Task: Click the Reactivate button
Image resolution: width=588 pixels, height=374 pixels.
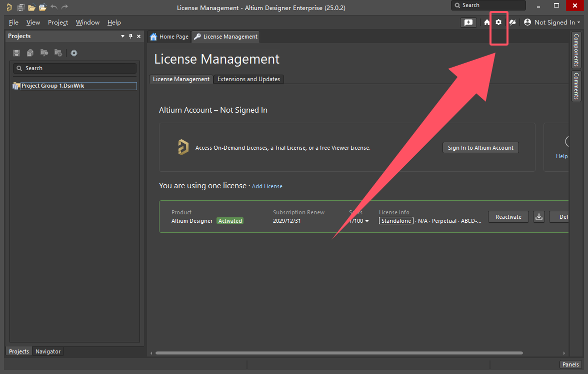Action: (508, 217)
